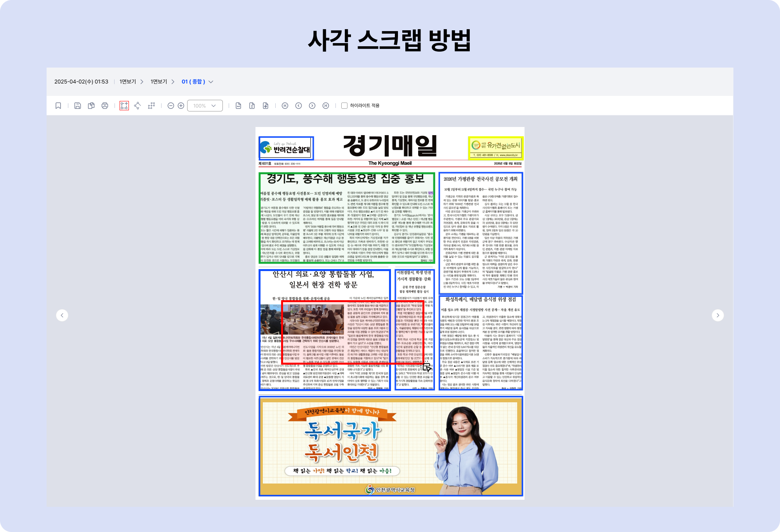Click the copy pages icon

pyautogui.click(x=91, y=106)
